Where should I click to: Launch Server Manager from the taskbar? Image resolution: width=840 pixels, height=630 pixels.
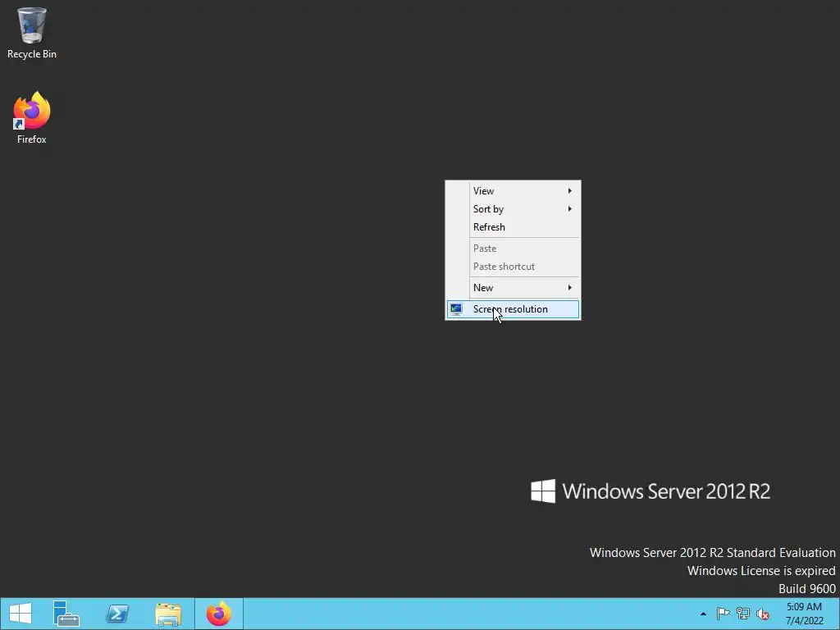66,614
